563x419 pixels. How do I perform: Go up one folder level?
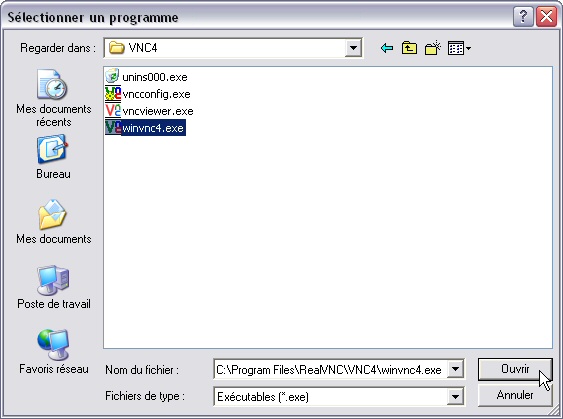(409, 48)
